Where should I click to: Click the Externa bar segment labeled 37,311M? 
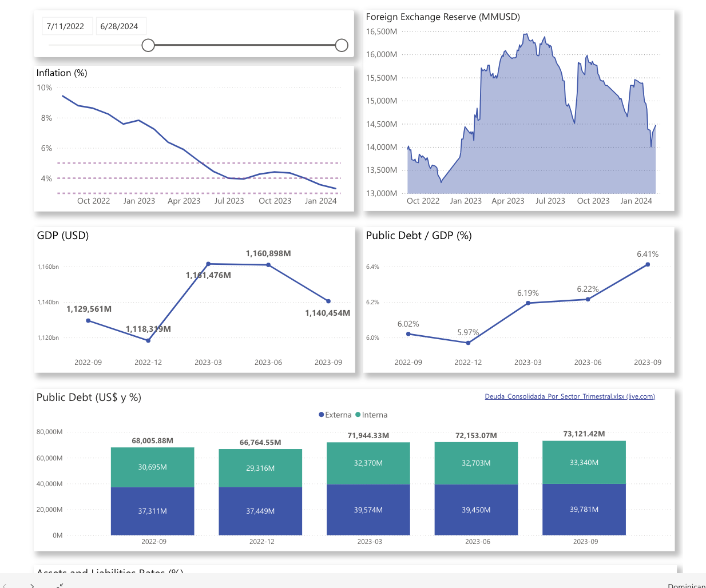(x=153, y=511)
